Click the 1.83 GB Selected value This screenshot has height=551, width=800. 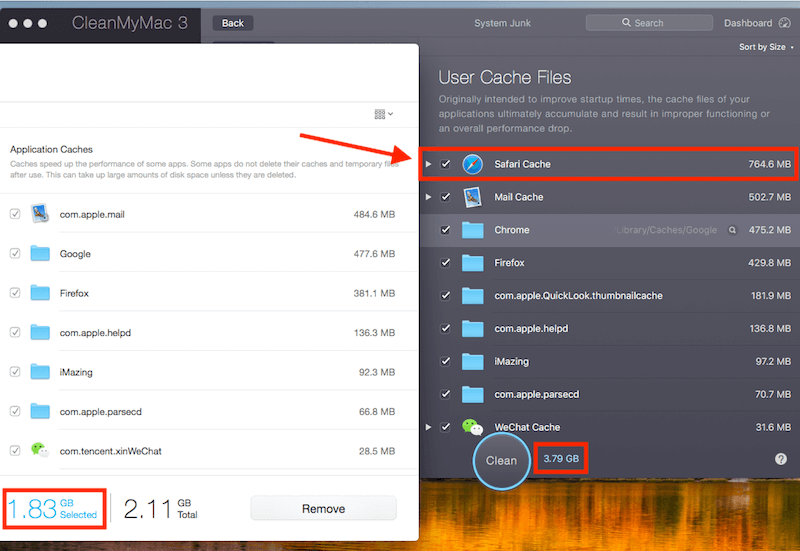point(53,509)
